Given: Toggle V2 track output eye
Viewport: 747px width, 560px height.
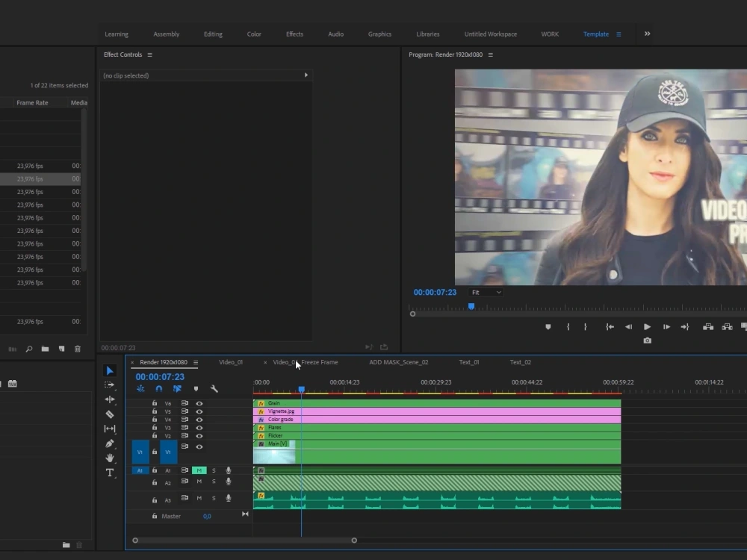Looking at the screenshot, I should pyautogui.click(x=199, y=436).
